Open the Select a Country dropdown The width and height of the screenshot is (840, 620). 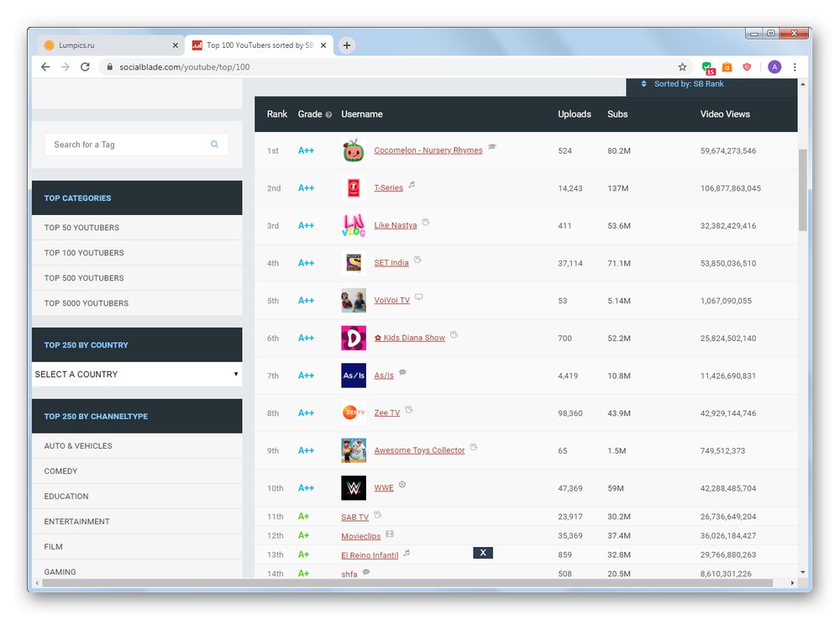click(137, 374)
